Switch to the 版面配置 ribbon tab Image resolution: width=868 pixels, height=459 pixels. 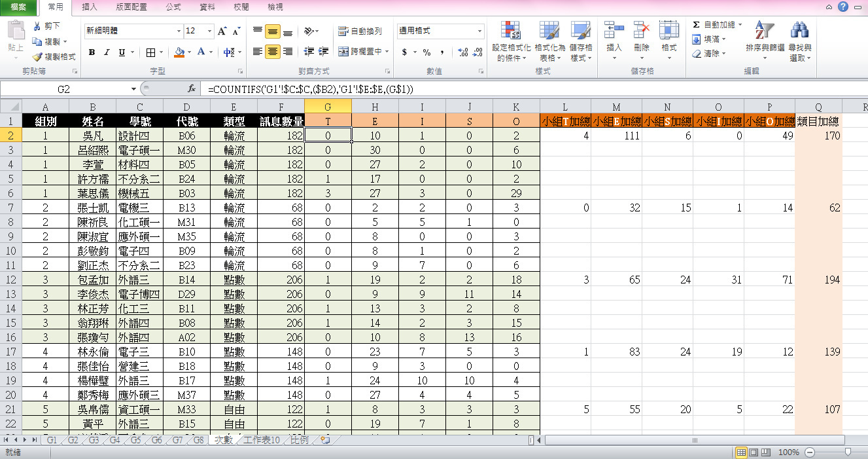tap(131, 7)
